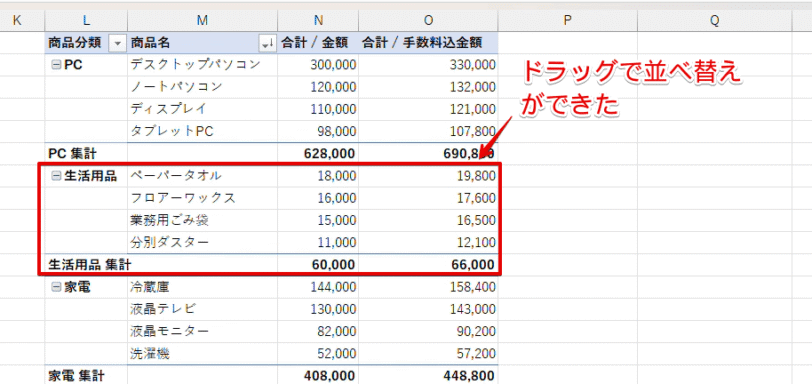The height and width of the screenshot is (384, 812).
Task: Click the 330,000 amount cell
Action: (428, 65)
